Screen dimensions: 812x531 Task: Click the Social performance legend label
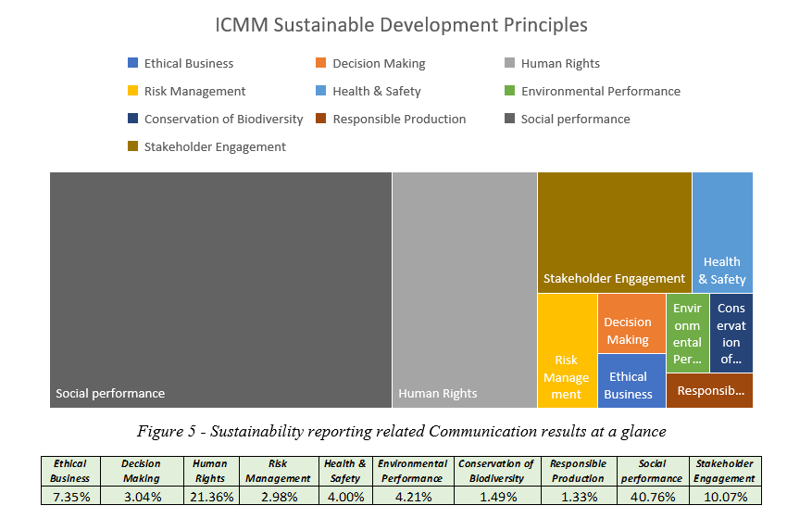click(x=575, y=120)
